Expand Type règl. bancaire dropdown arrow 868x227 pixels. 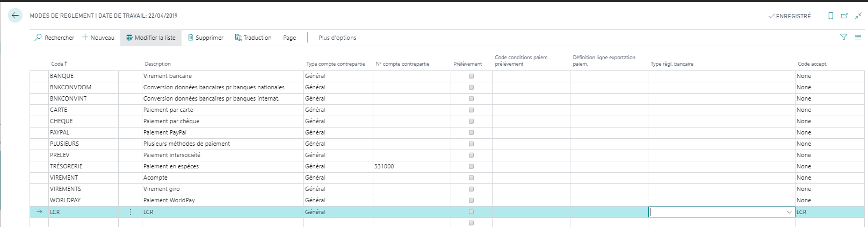pyautogui.click(x=789, y=212)
